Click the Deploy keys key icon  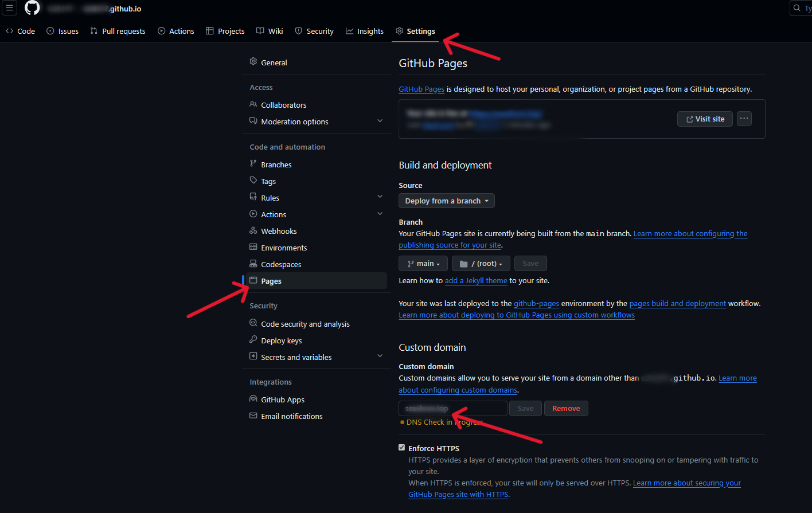click(253, 340)
